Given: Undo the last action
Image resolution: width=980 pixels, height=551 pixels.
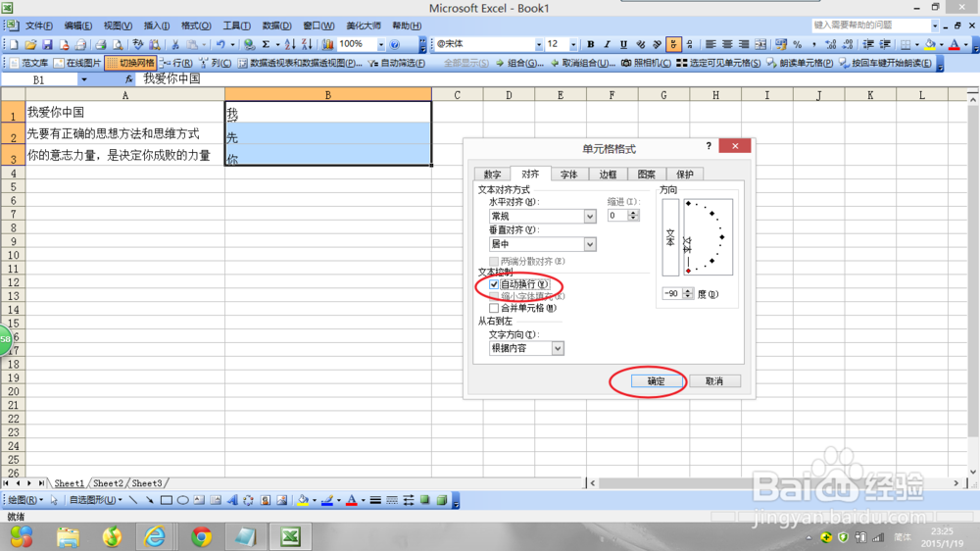Looking at the screenshot, I should click(x=220, y=44).
